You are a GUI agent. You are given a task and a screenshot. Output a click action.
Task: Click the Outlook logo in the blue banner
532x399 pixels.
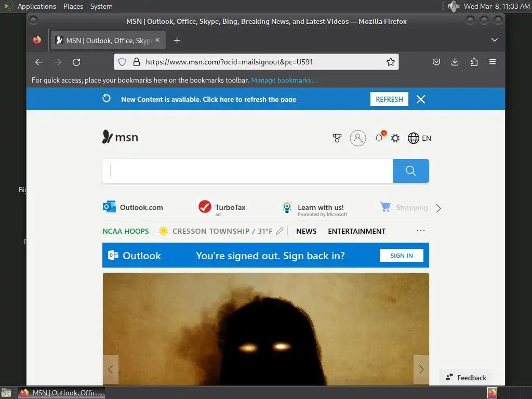135,256
